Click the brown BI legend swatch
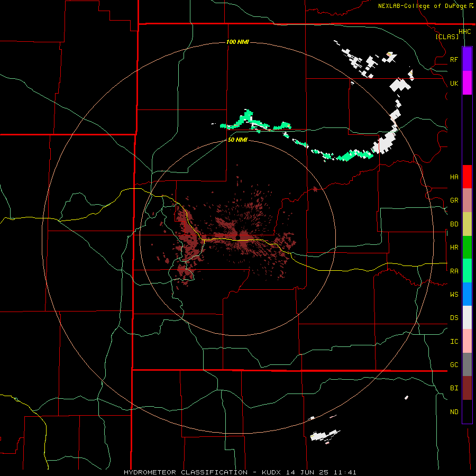This screenshot has width=476, height=476. 467,388
